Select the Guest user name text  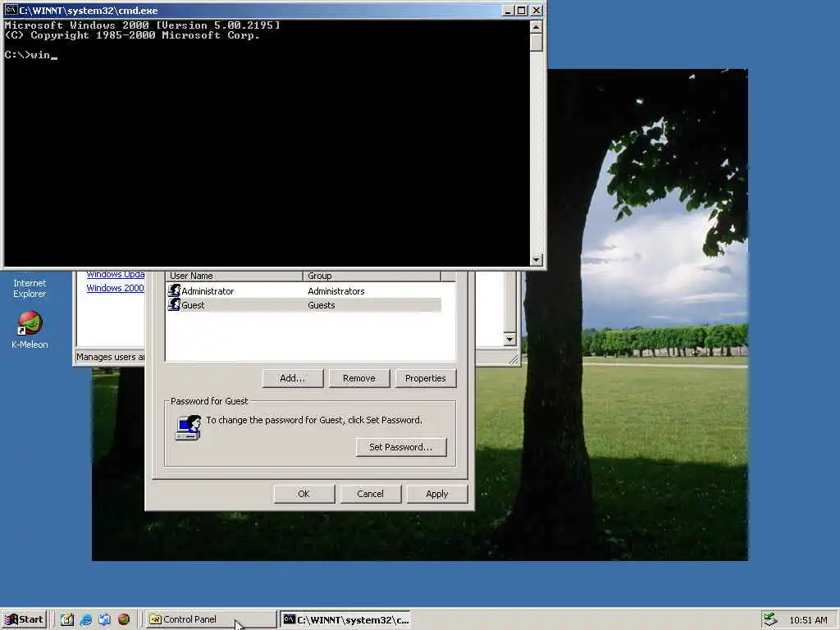click(x=193, y=305)
